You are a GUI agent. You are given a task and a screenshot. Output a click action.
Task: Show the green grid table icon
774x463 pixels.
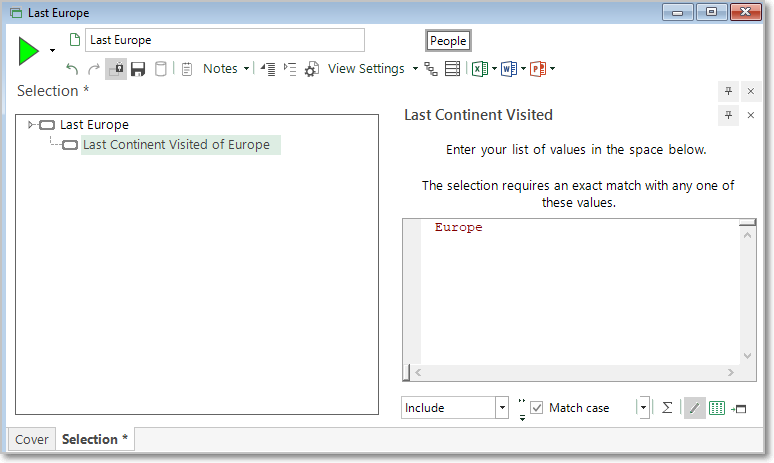tap(717, 408)
